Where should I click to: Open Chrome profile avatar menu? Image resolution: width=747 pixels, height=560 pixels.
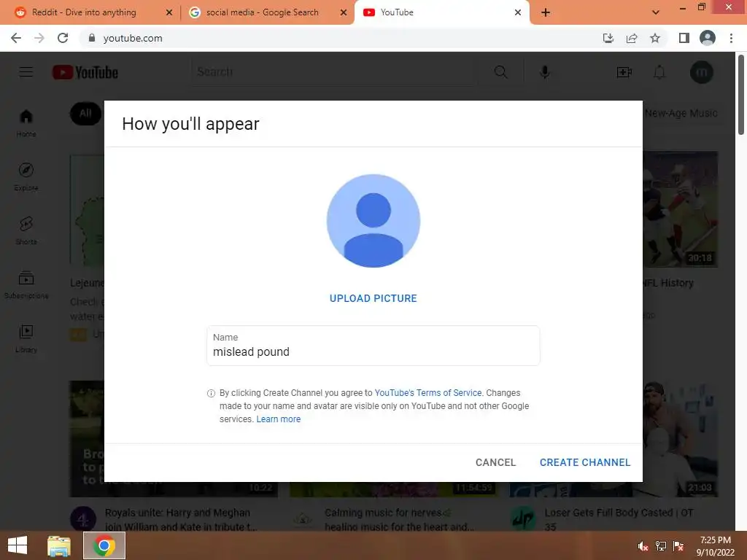pyautogui.click(x=708, y=38)
